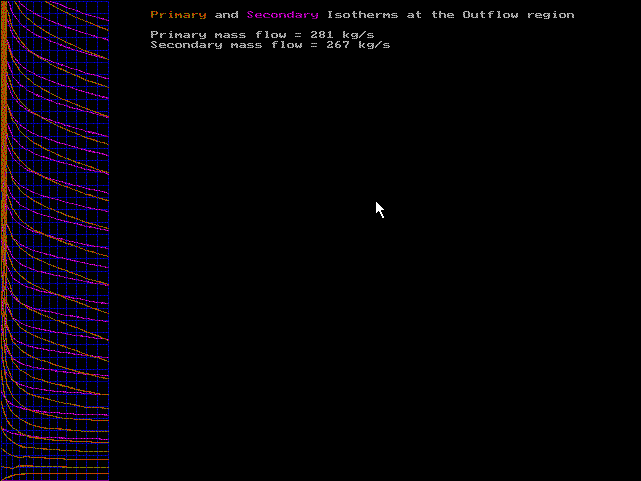
Task: Click the word "region" in the title
Action: (550, 15)
